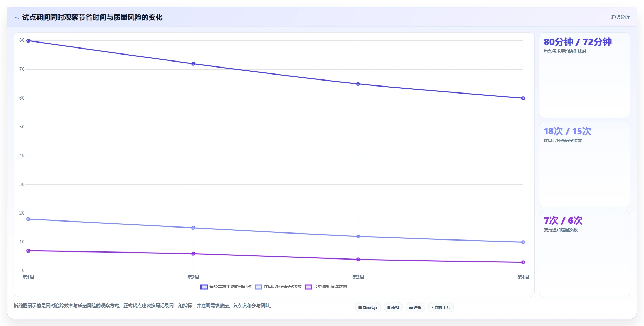Click the 第1周 point on 通知遗漏次数 line (7)
Viewport: 644px width, 326px height.
(x=28, y=251)
